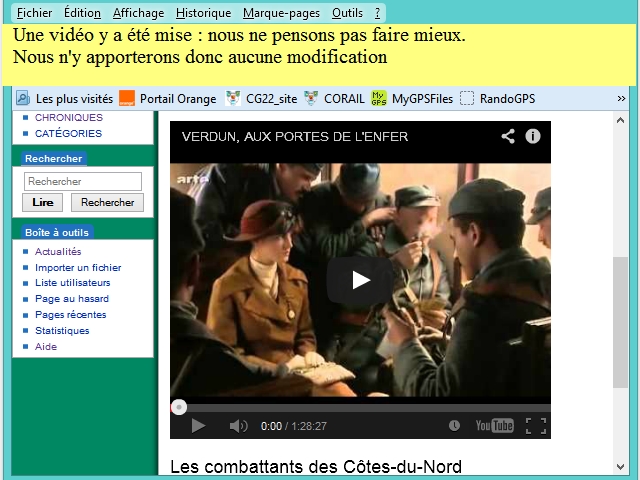Open the Affichage menu
Image resolution: width=640 pixels, height=480 pixels.
pos(138,13)
